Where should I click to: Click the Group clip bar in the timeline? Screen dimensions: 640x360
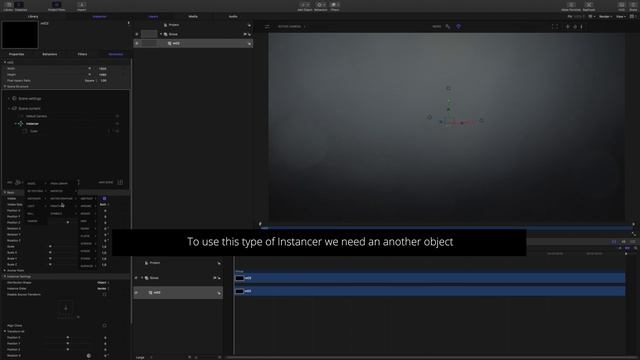pyautogui.click(x=430, y=278)
